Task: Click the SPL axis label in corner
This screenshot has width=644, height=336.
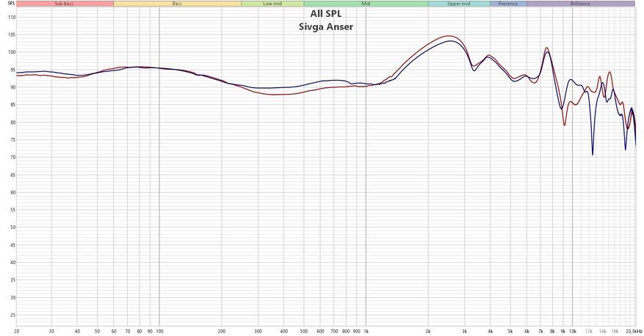Action: [x=12, y=3]
